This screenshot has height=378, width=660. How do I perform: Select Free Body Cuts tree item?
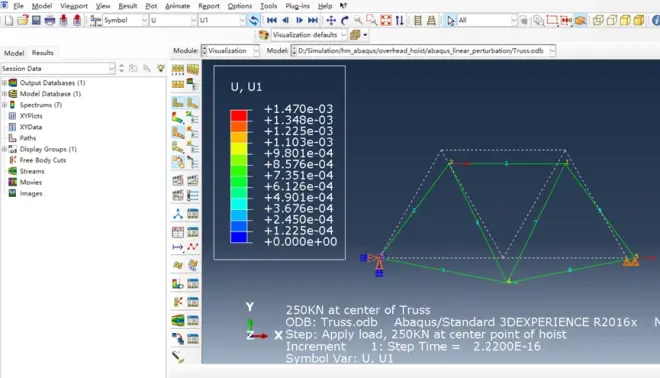43,160
